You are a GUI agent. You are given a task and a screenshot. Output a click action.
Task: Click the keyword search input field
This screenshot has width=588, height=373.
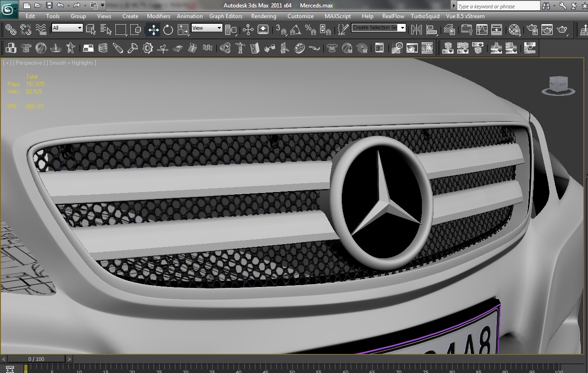[x=498, y=6]
